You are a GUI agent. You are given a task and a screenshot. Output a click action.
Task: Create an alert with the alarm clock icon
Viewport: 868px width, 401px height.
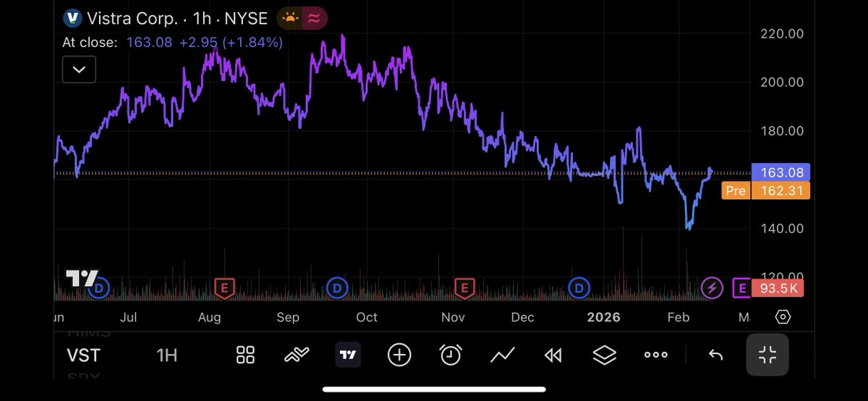coord(451,355)
